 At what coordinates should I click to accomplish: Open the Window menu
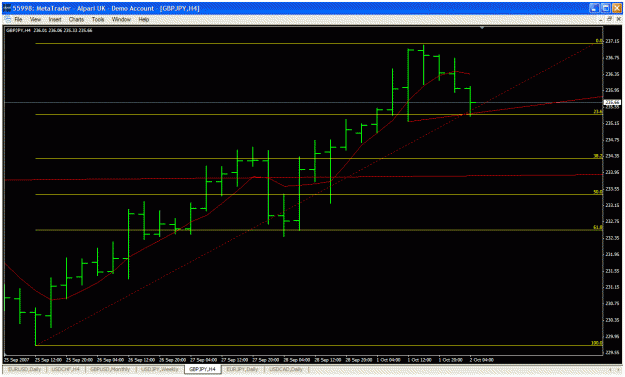(121, 19)
